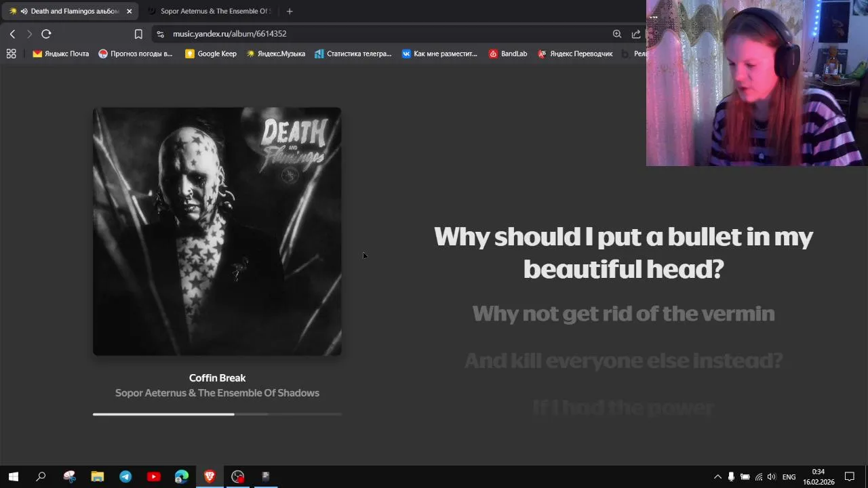Open Sopor Aeternus artist name link
868x488 pixels.
[217, 392]
